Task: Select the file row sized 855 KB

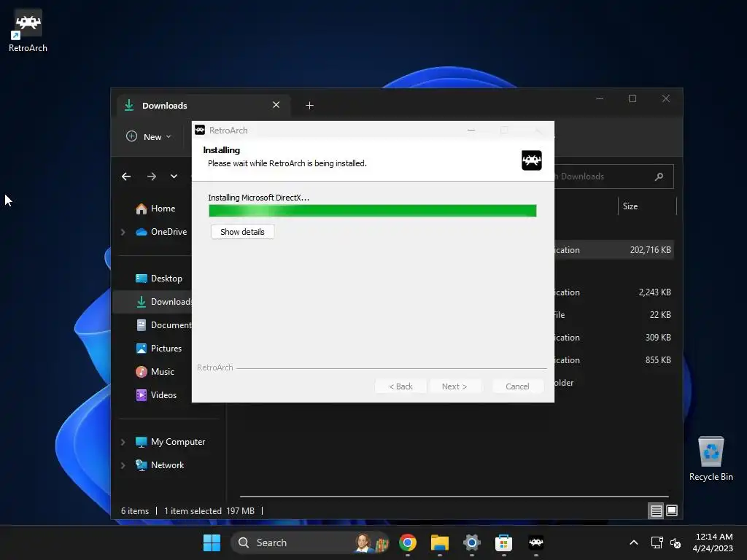Action: (x=614, y=360)
